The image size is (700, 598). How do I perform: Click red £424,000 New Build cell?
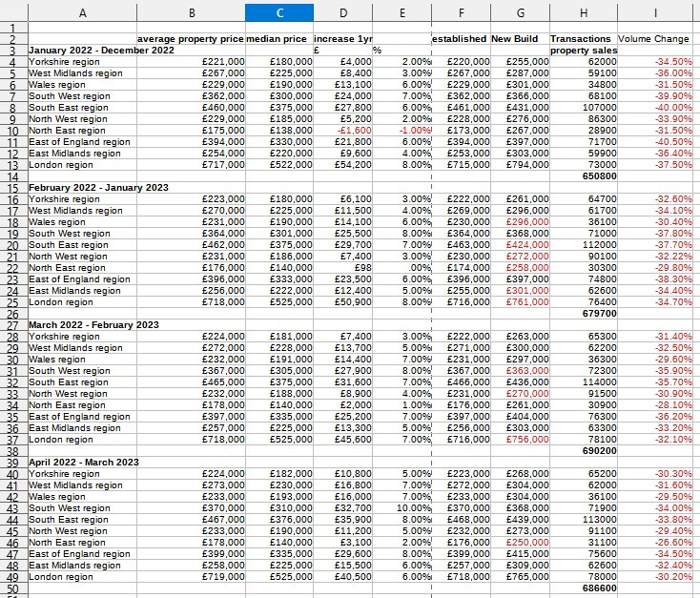[520, 245]
